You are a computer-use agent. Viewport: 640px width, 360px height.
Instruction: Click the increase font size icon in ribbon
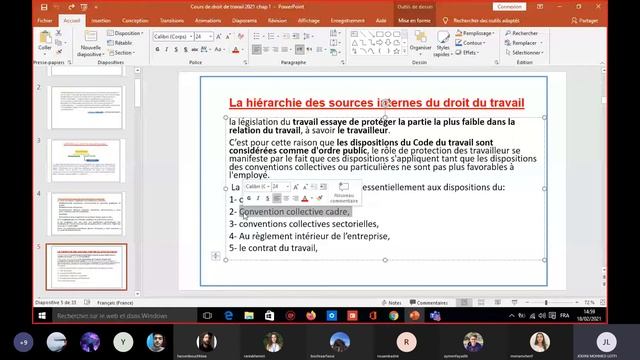219,37
